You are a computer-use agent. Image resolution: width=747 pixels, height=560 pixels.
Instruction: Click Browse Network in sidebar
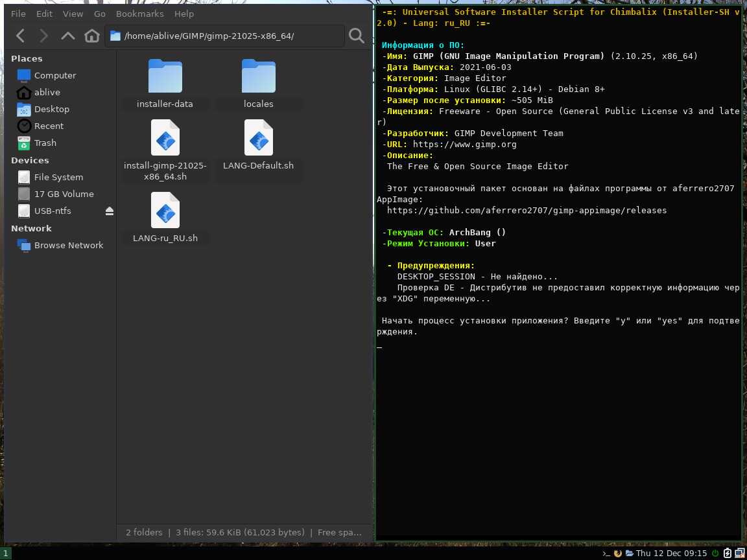pyautogui.click(x=68, y=245)
